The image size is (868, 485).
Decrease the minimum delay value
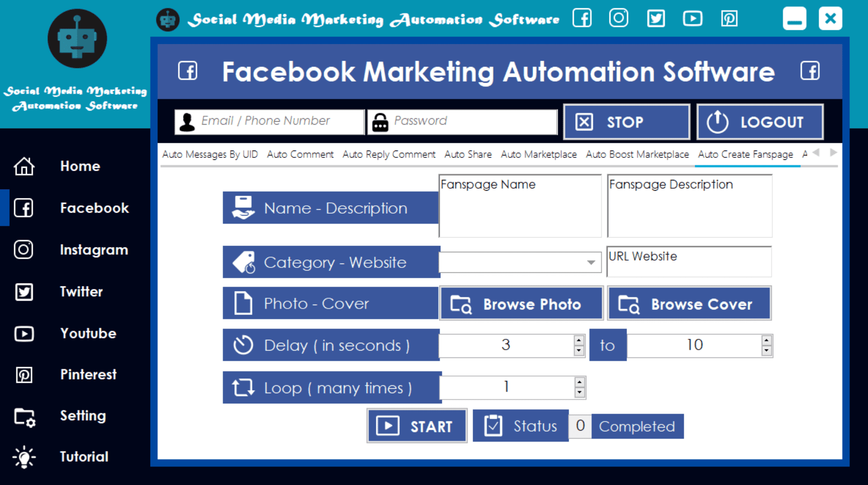pyautogui.click(x=579, y=351)
